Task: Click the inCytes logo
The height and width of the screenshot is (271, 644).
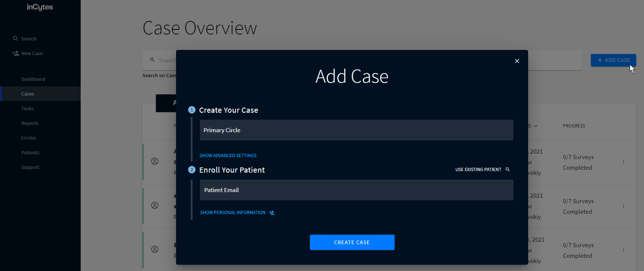Action: point(40,7)
